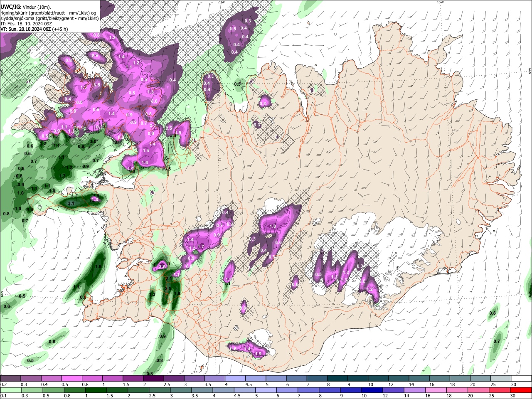Click the 'slydda/snjókoma' legend description line
The height and width of the screenshot is (399, 532).
click(x=49, y=18)
